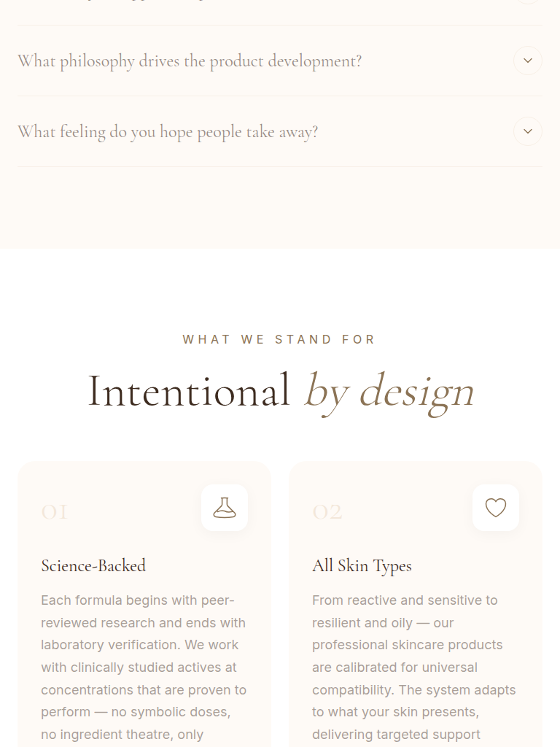
Task: Expand the product development philosophy chevron
Action: pos(528,61)
